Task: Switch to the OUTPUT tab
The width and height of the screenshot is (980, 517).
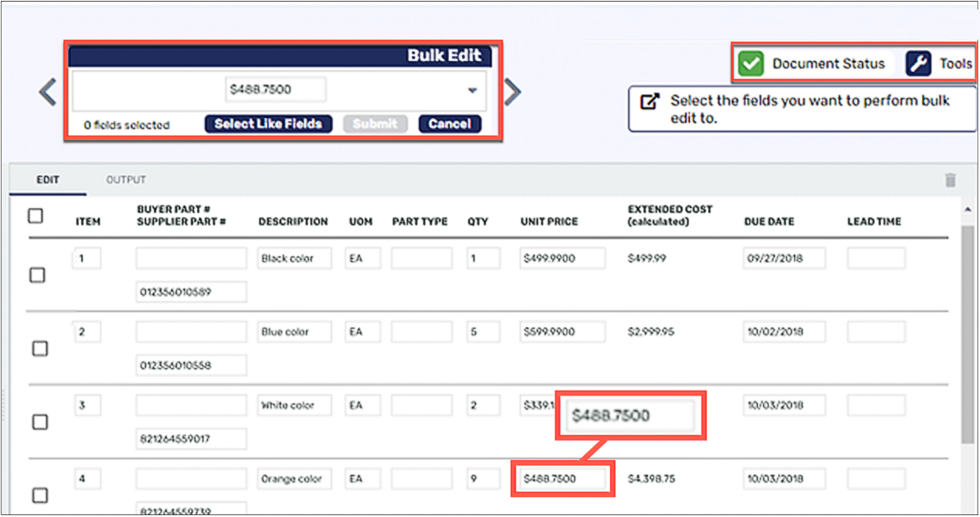Action: pyautogui.click(x=126, y=180)
